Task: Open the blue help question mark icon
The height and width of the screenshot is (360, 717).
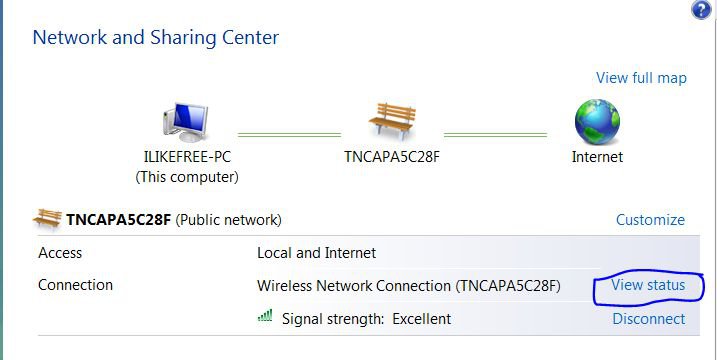Action: [x=701, y=10]
